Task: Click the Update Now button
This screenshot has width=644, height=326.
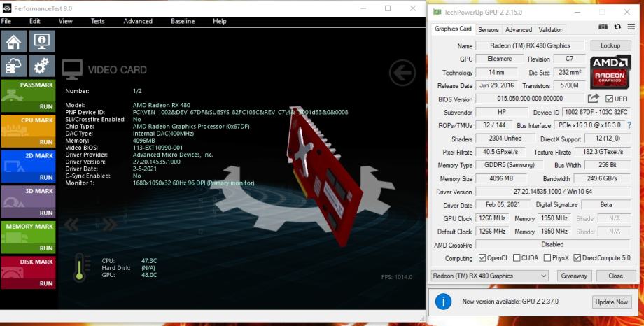Action: point(612,302)
